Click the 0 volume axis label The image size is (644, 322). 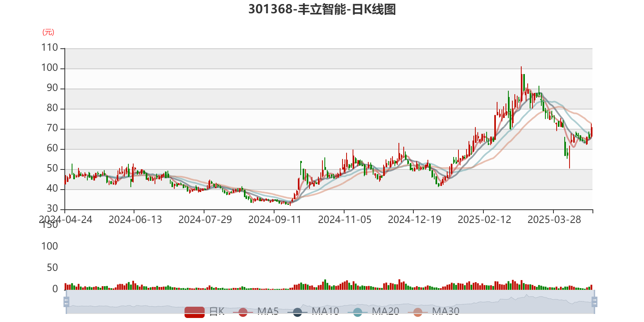(55, 289)
